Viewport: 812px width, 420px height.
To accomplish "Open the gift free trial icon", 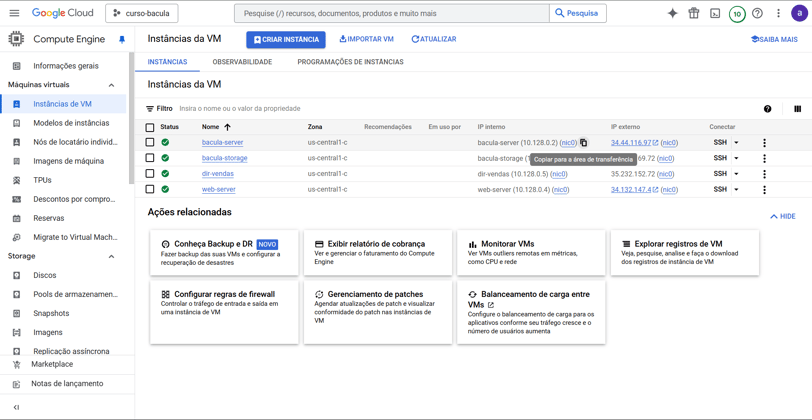I will click(693, 13).
